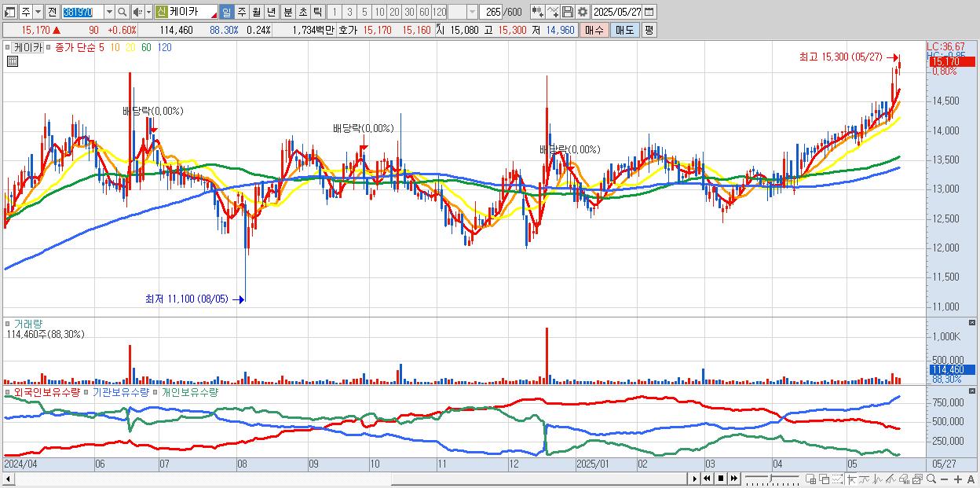Click the save floppy disk icon

(x=568, y=12)
